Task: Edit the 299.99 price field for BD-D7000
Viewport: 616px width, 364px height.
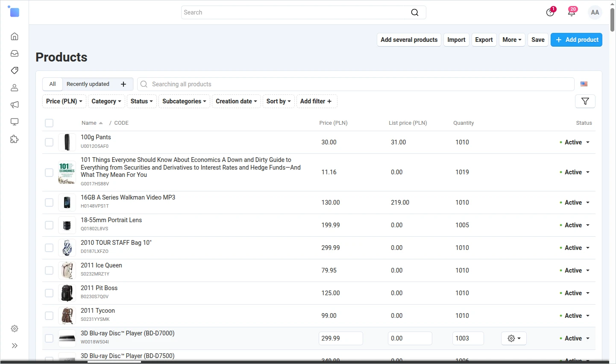Action: click(341, 338)
